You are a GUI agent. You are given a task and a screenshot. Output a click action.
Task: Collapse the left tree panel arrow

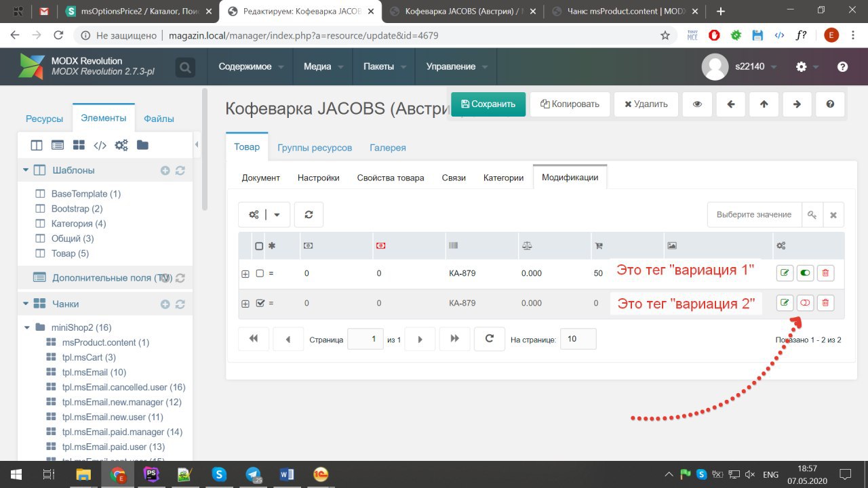tap(197, 144)
